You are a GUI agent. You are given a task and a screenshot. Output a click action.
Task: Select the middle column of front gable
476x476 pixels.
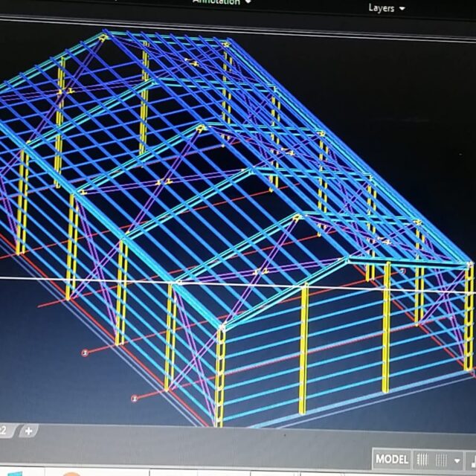tap(303, 350)
